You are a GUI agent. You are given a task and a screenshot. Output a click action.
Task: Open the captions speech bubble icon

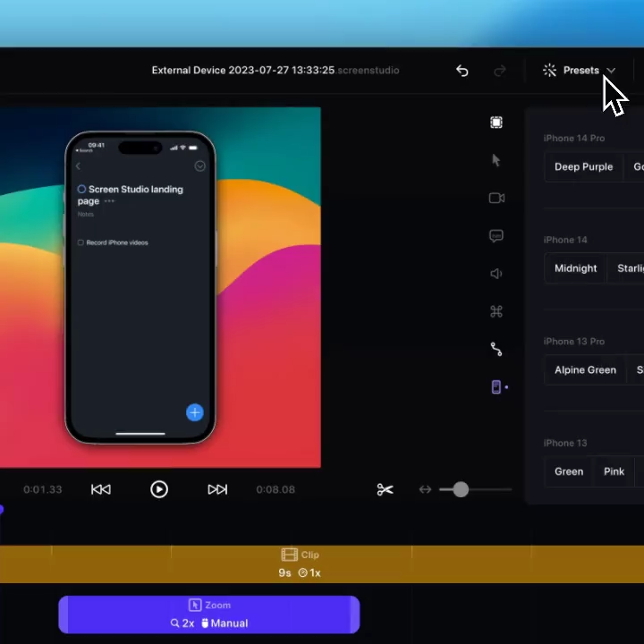click(x=496, y=236)
